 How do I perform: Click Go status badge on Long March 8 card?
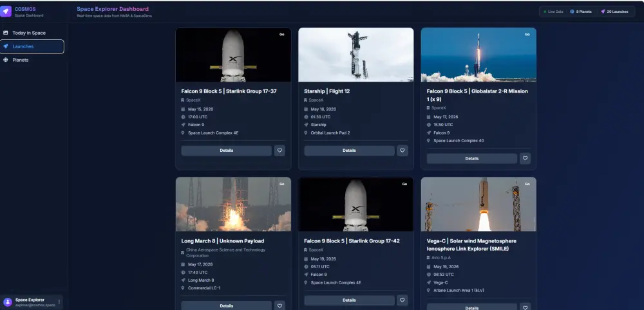click(x=282, y=184)
